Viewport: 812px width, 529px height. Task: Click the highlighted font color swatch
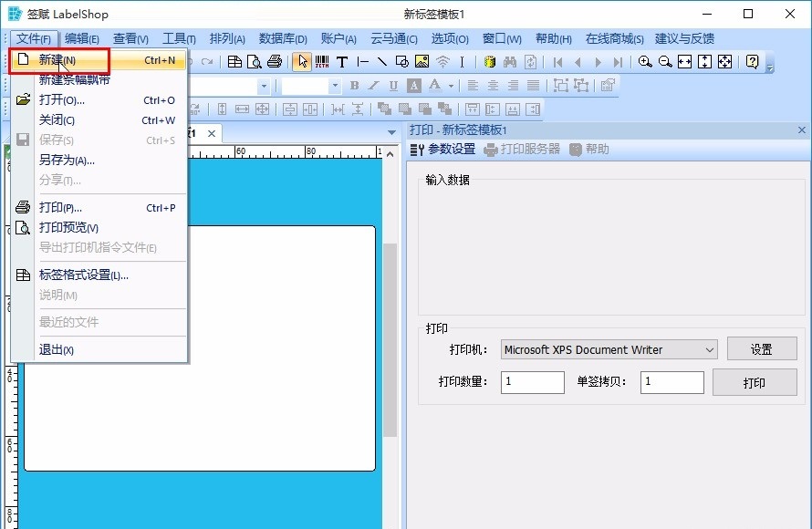tap(413, 87)
